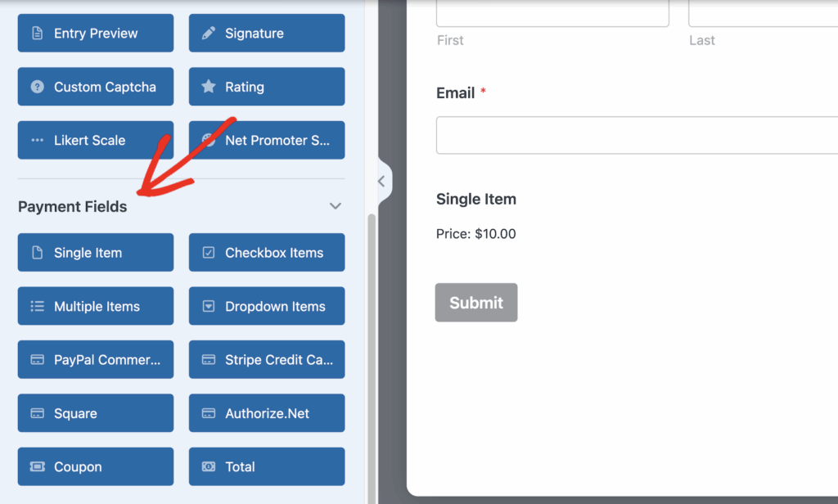Add the Signature field
Image resolution: width=838 pixels, height=504 pixels.
point(267,34)
